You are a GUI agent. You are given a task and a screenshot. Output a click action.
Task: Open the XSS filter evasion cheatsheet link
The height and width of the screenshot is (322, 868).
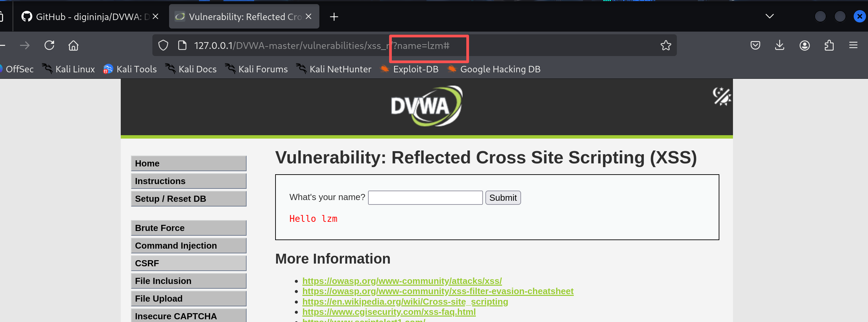(438, 291)
